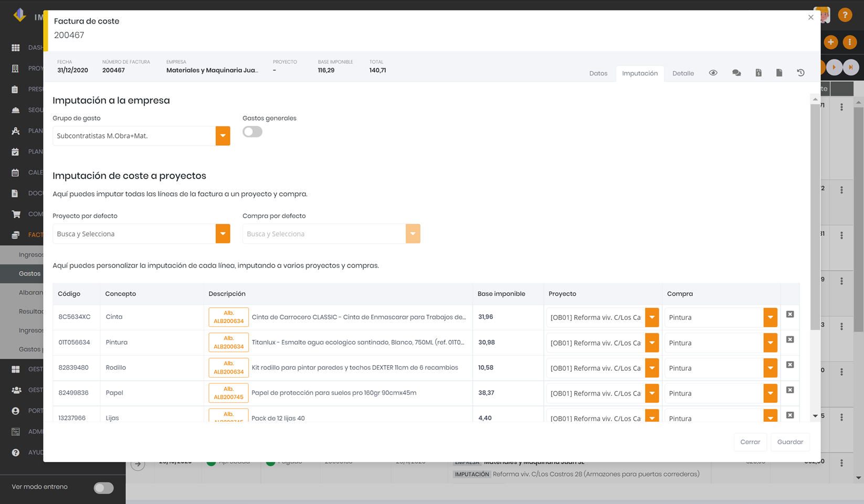This screenshot has height=504, width=864.
Task: Switch to the Detalle tab
Action: click(x=683, y=73)
